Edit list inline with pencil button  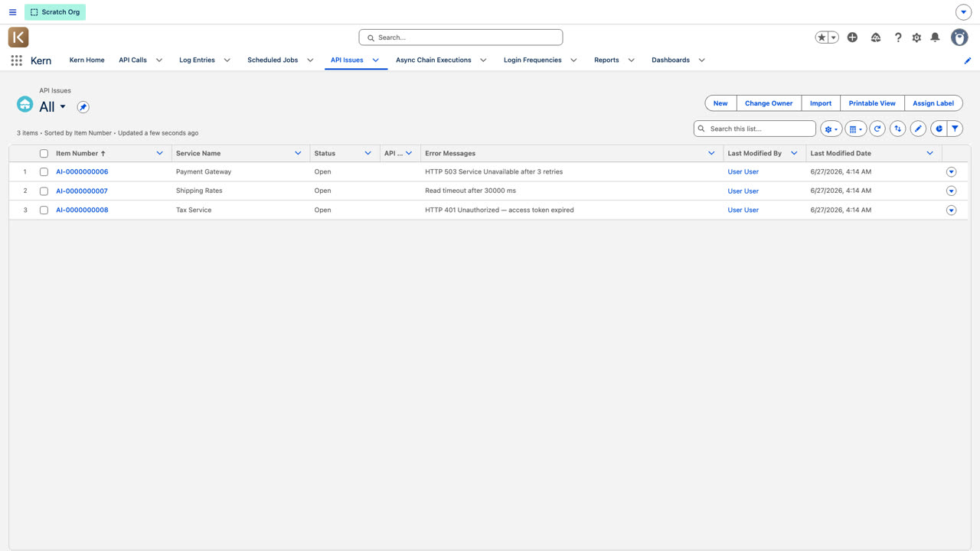[918, 129]
